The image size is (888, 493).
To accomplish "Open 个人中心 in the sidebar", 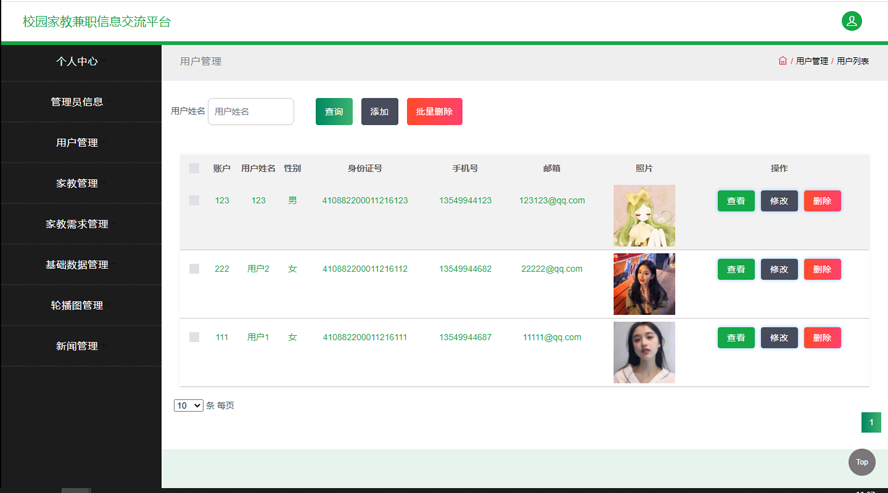I will [x=77, y=61].
